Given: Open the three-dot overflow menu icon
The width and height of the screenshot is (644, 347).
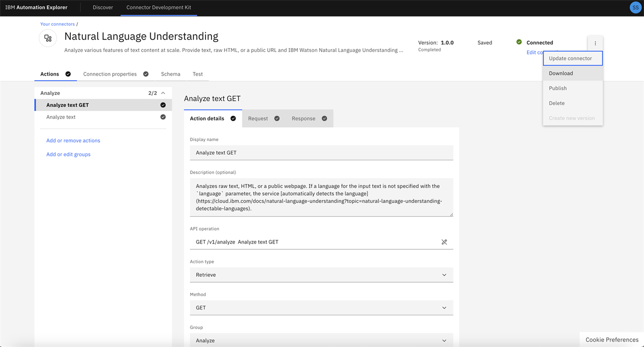Looking at the screenshot, I should point(595,43).
